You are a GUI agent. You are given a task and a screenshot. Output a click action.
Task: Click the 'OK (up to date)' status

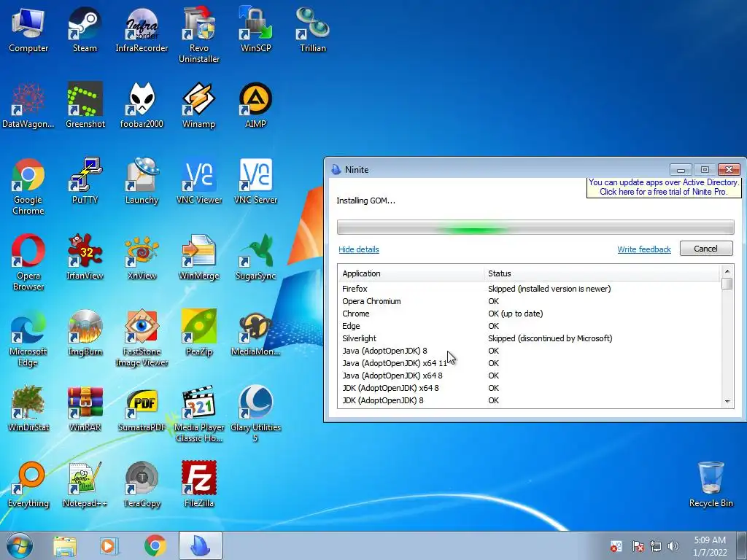(516, 314)
